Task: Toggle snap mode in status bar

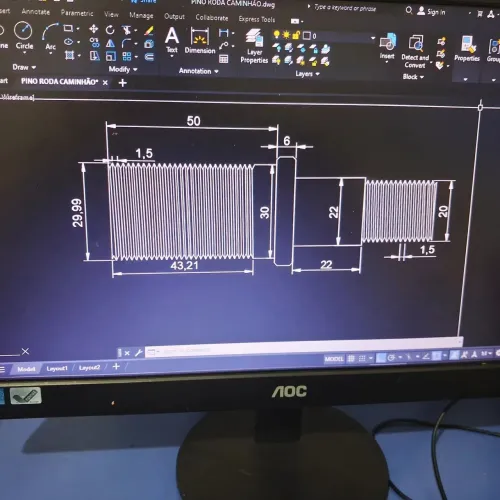Action: tap(362, 358)
